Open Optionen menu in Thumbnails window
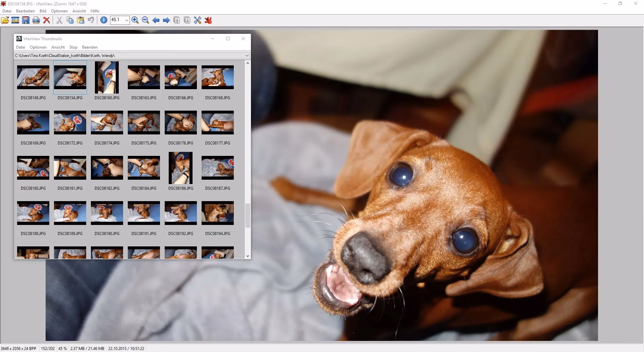 tap(38, 47)
